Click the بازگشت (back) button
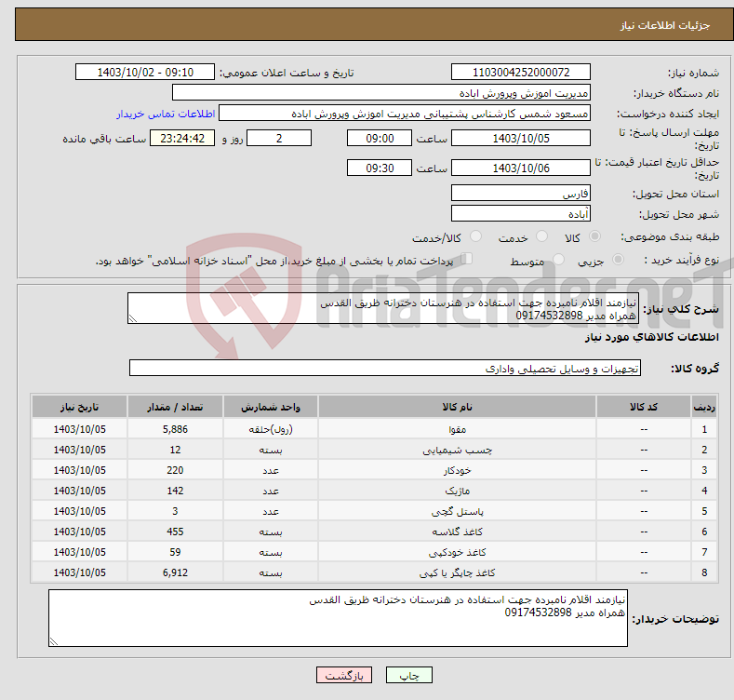 pos(344,675)
